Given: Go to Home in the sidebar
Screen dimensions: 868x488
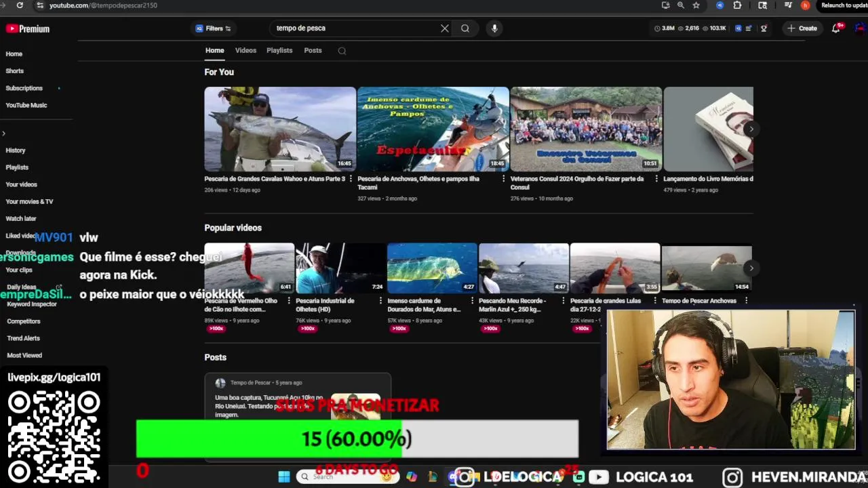Looking at the screenshot, I should (x=14, y=54).
